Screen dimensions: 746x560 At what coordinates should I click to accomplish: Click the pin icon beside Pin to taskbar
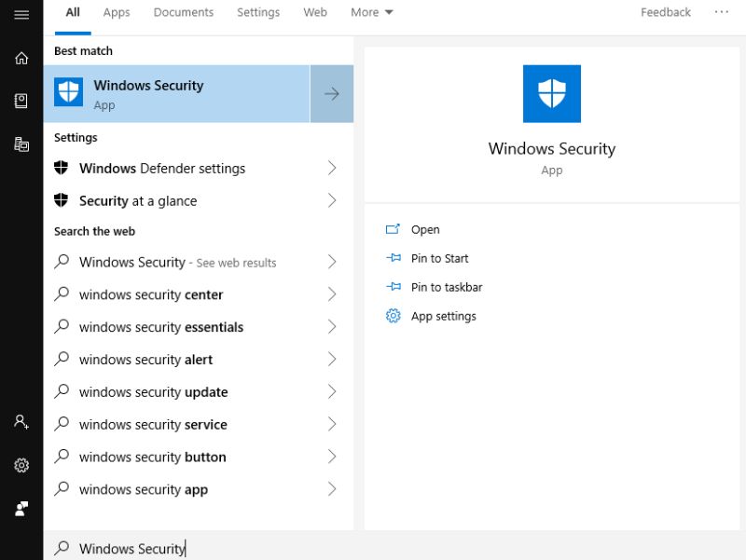(x=393, y=287)
